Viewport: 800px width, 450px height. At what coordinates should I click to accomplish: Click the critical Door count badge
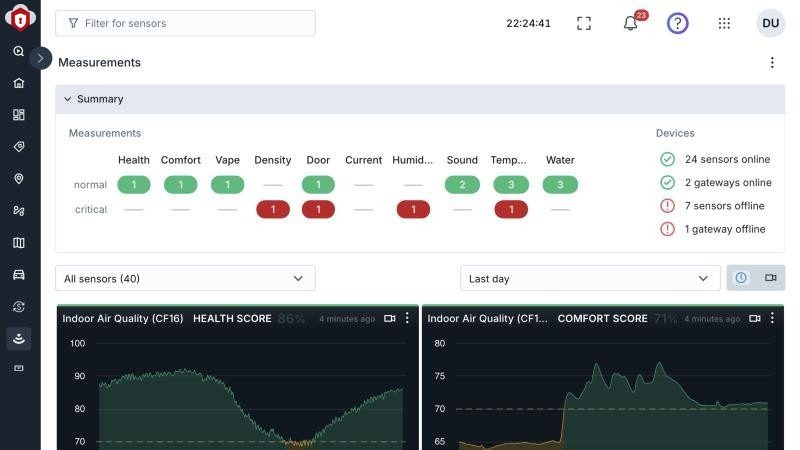click(318, 210)
